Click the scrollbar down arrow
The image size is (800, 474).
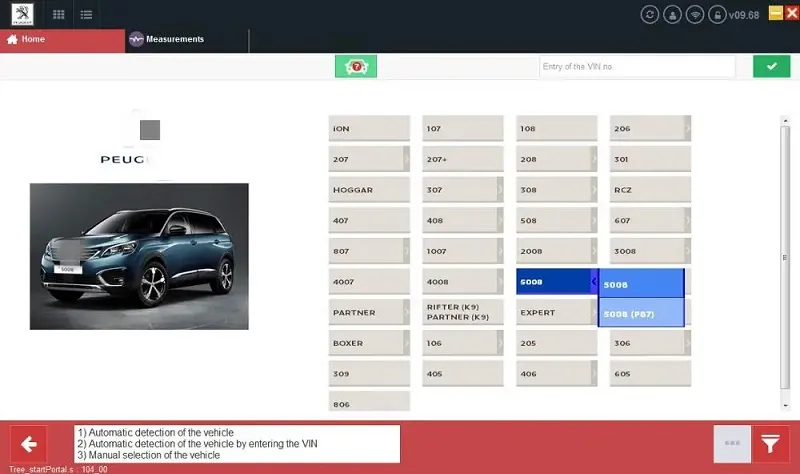tap(785, 405)
